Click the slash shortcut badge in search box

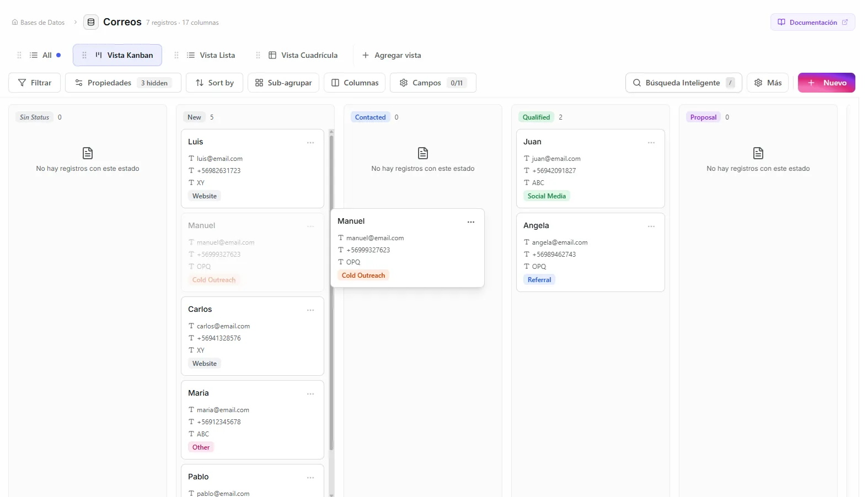pyautogui.click(x=730, y=83)
